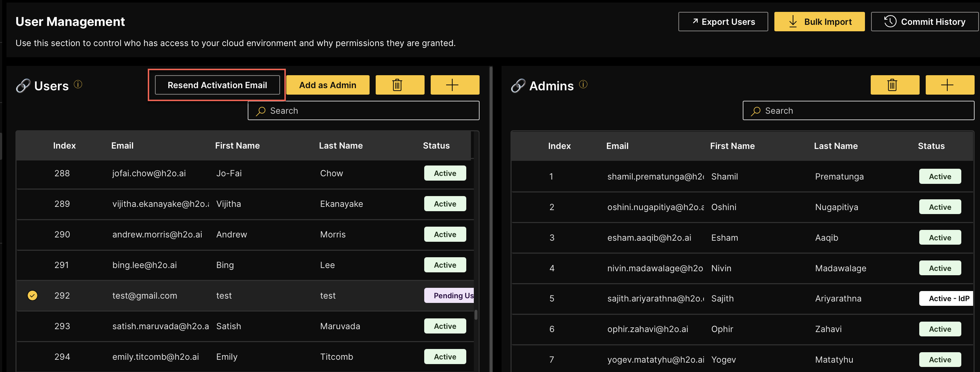Click the trash icon in Users panel
980x372 pixels.
click(399, 85)
